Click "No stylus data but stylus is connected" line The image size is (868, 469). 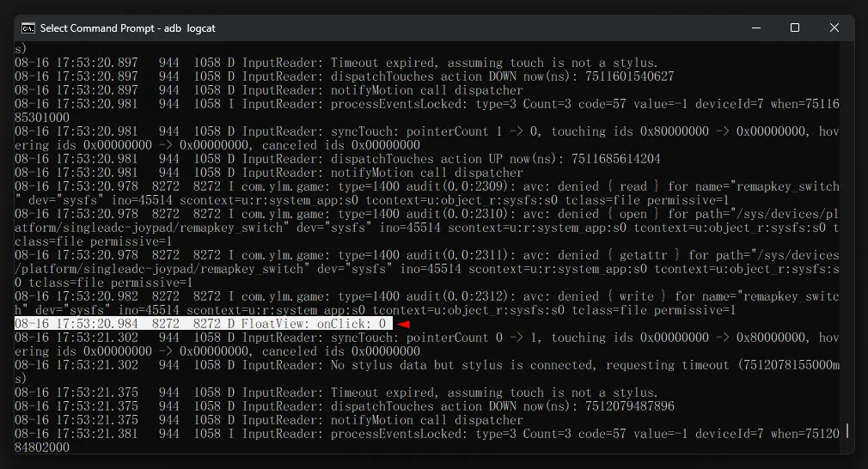point(447,365)
